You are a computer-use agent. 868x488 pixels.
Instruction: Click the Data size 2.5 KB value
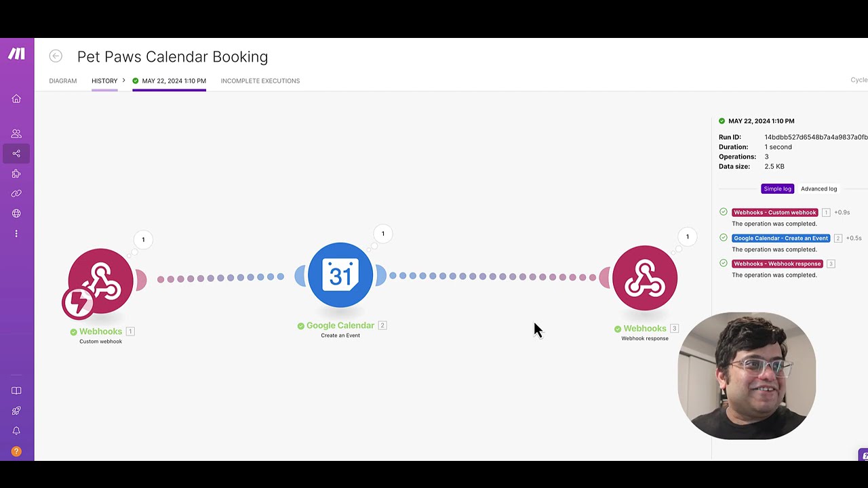tap(774, 166)
